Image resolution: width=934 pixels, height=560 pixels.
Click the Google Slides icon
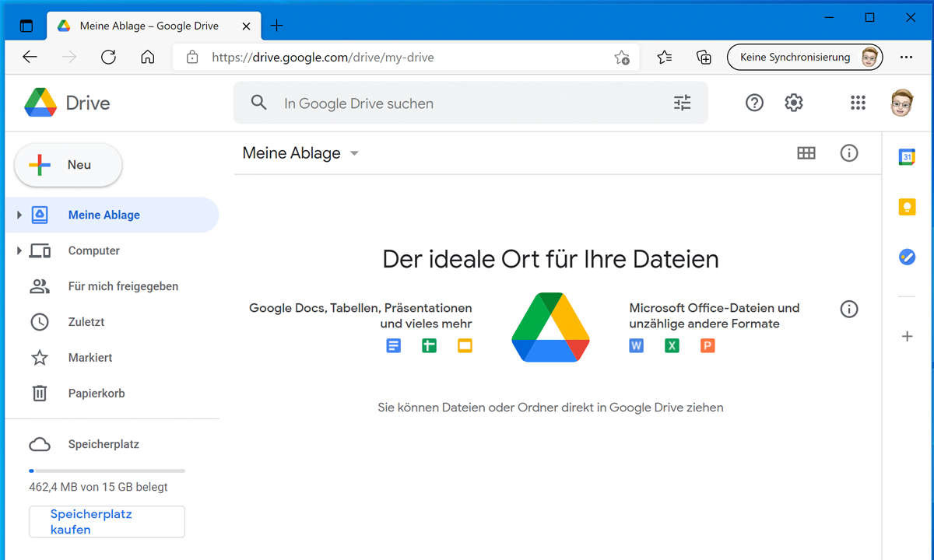465,346
